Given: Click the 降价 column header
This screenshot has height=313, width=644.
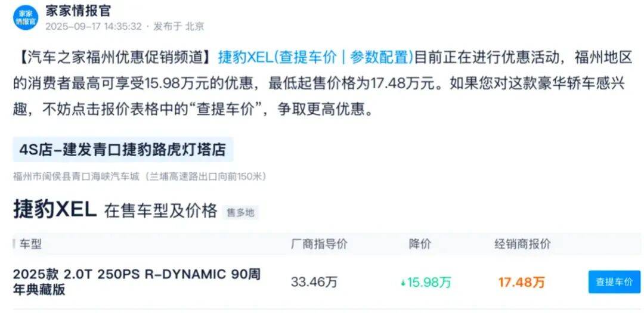Looking at the screenshot, I should click(420, 244).
